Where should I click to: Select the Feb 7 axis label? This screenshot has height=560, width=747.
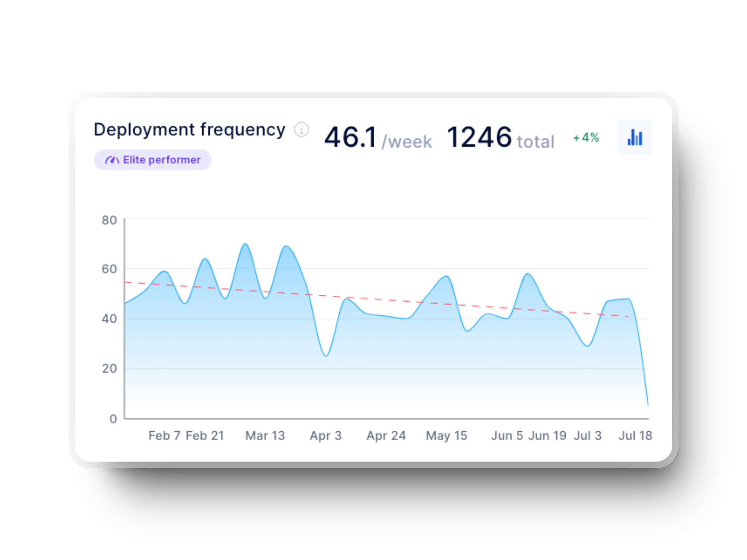[x=165, y=436]
